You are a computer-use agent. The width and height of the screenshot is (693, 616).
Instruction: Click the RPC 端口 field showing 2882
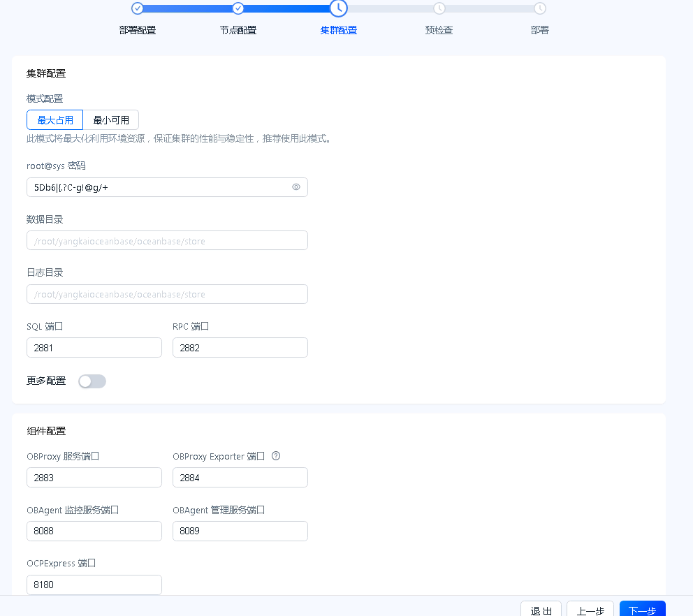(x=240, y=347)
